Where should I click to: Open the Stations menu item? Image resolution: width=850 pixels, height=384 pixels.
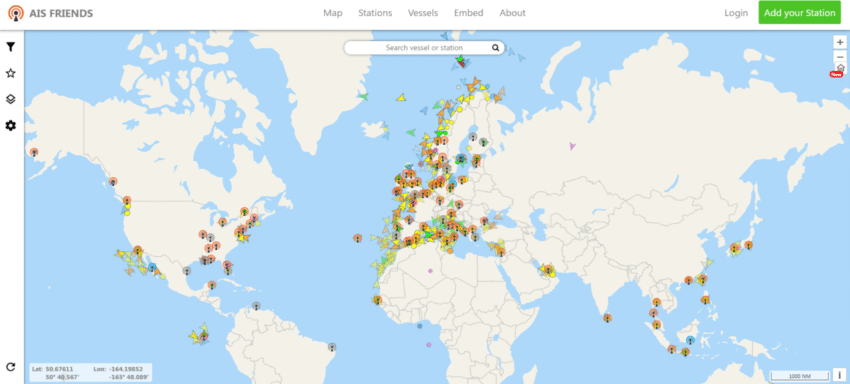[x=375, y=13]
